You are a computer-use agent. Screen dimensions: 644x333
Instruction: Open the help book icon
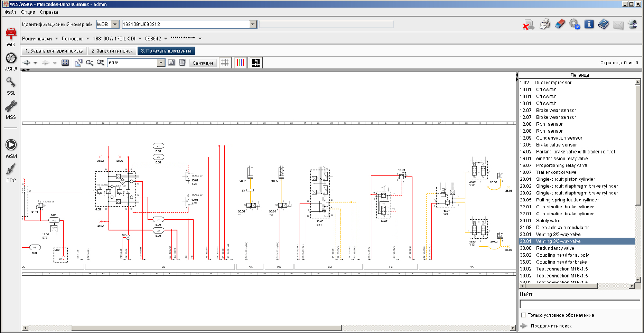(603, 25)
